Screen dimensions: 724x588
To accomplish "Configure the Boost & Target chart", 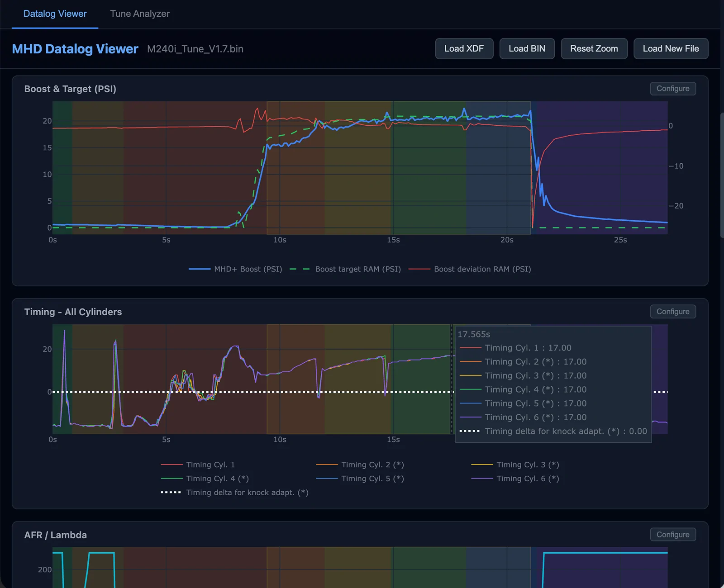I will [673, 89].
